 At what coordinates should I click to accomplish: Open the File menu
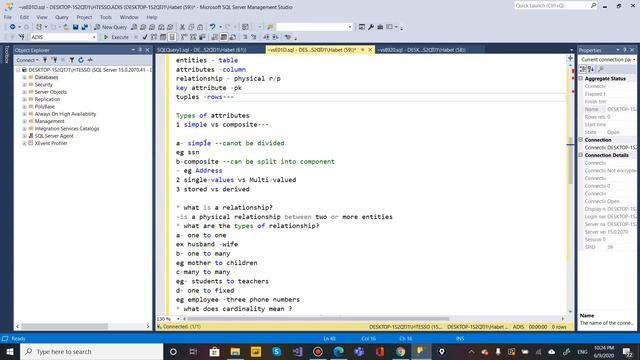pyautogui.click(x=8, y=17)
